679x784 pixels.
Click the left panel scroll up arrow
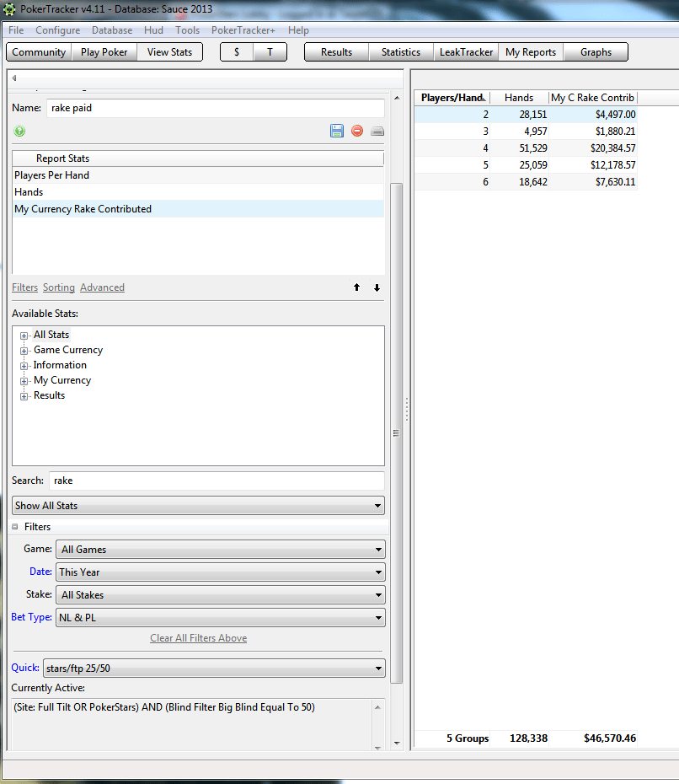397,98
